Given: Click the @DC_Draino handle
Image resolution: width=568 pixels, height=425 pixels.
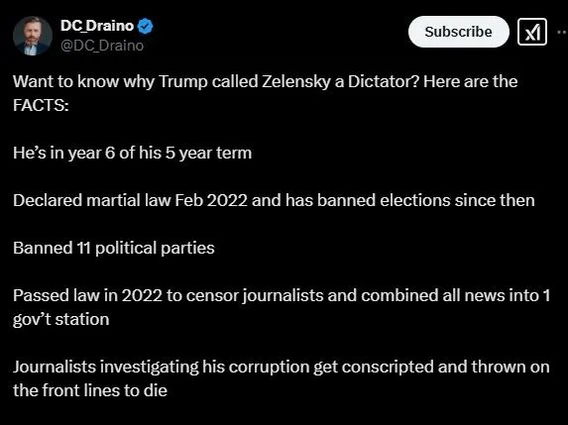Looking at the screenshot, I should coord(102,46).
